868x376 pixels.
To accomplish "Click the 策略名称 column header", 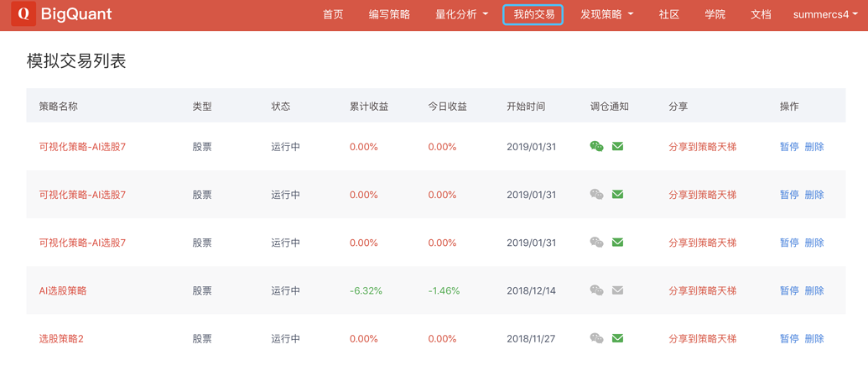I will click(x=58, y=107).
